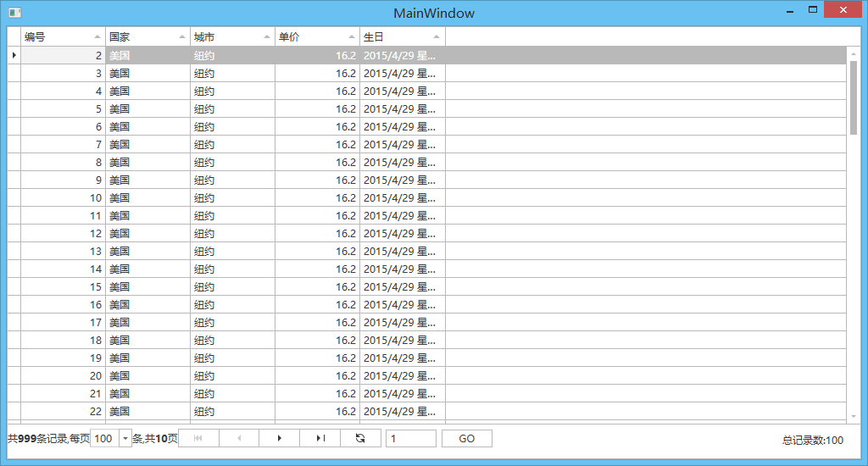Select the 编号 cell with value 20
The width and height of the screenshot is (868, 466).
pos(63,376)
